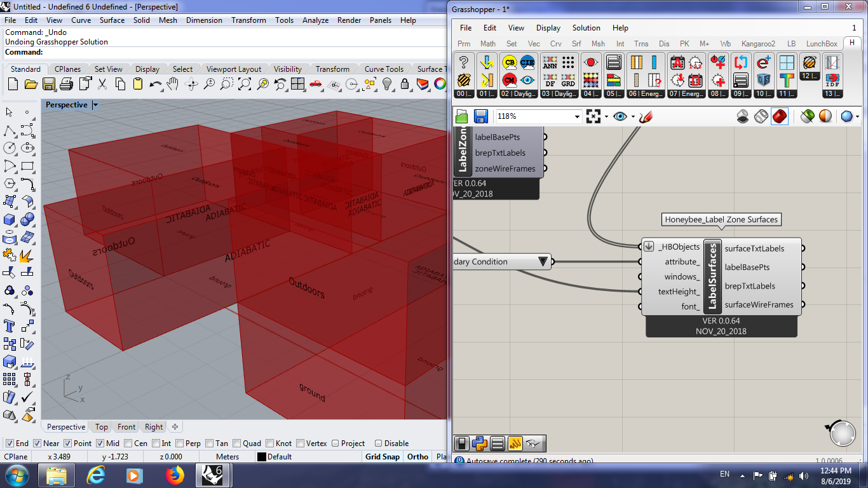The height and width of the screenshot is (488, 868).
Task: Expand the blue preview sphere dropdown arrow
Action: click(857, 116)
